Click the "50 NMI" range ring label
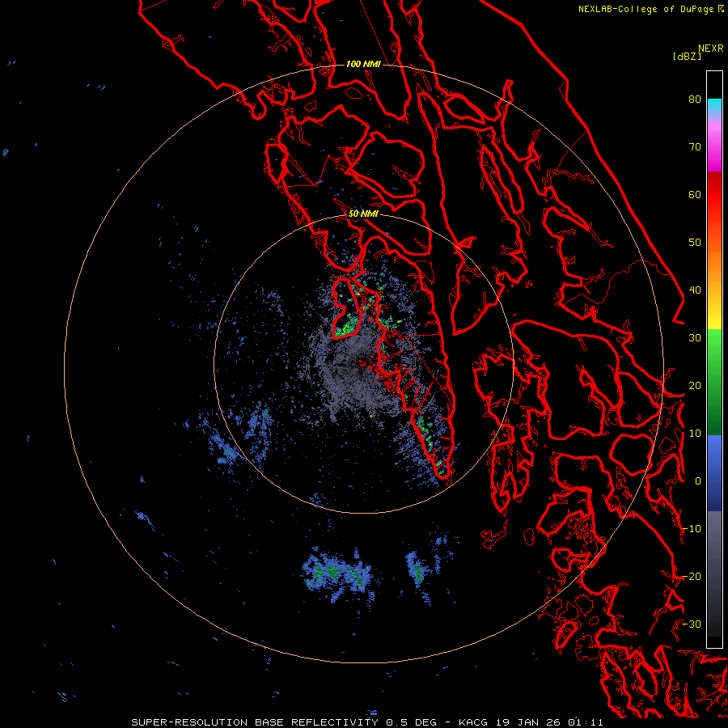728x728 pixels. click(x=363, y=214)
